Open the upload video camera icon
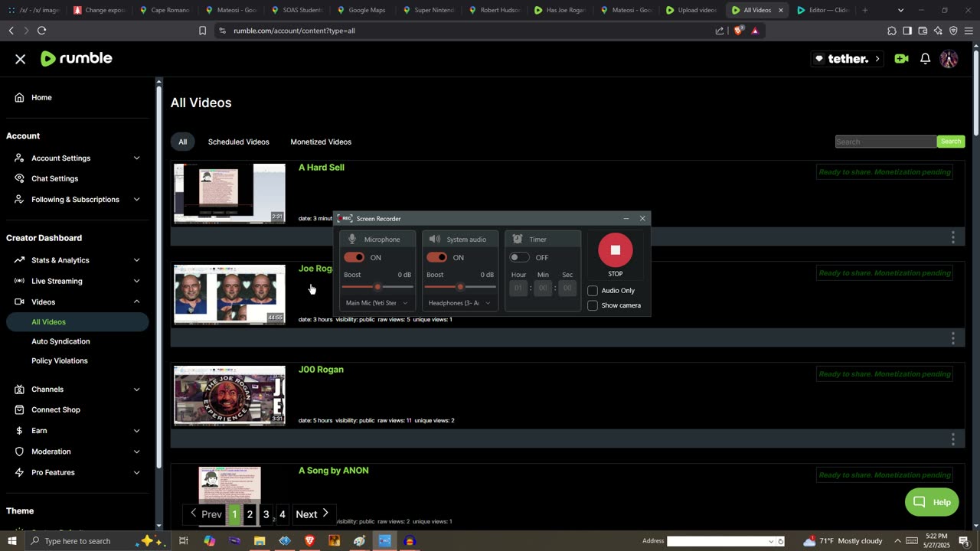Image resolution: width=980 pixels, height=551 pixels. pyautogui.click(x=901, y=59)
